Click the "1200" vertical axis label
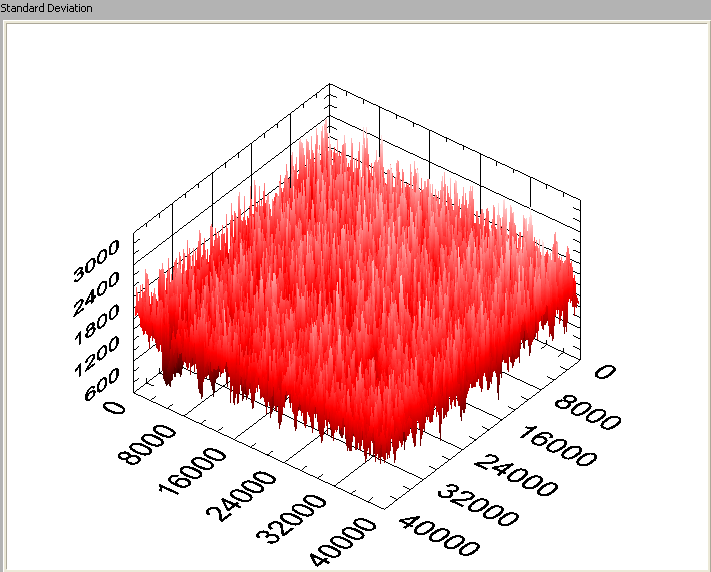This screenshot has height=572, width=711. tap(96, 357)
